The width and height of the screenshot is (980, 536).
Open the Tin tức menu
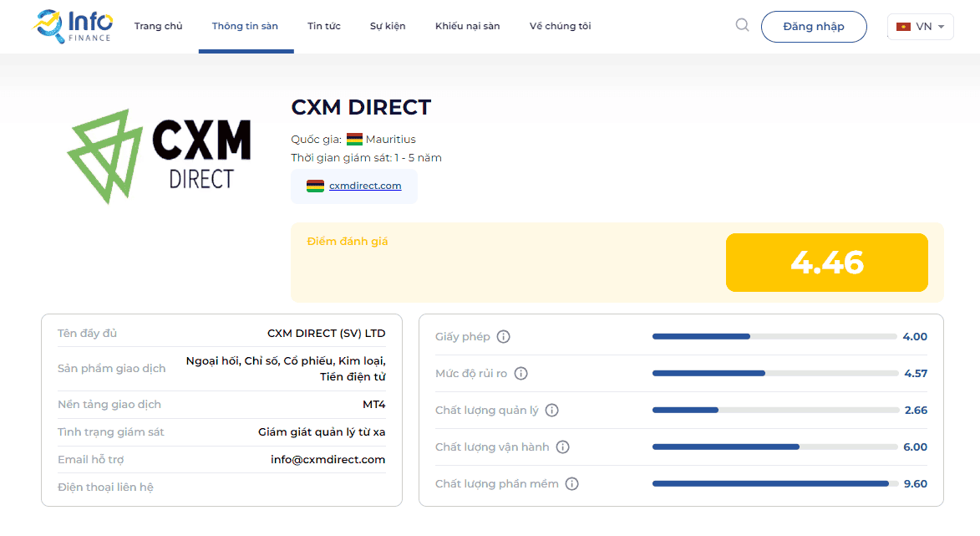coord(324,26)
